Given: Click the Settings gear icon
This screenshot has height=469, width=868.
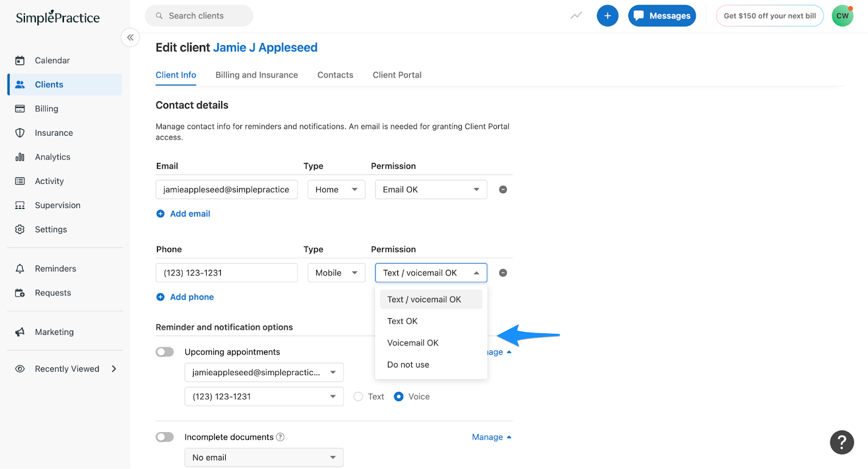Looking at the screenshot, I should point(20,230).
